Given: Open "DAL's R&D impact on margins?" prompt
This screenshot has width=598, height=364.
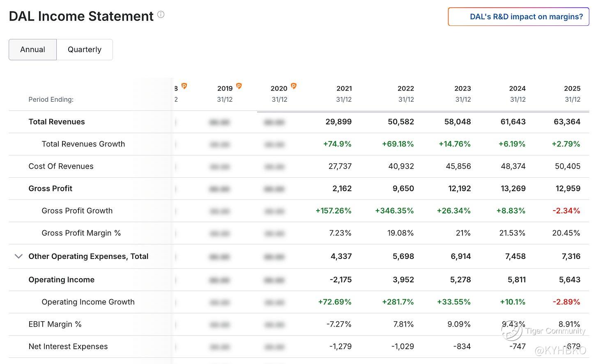Looking at the screenshot, I should click(518, 17).
